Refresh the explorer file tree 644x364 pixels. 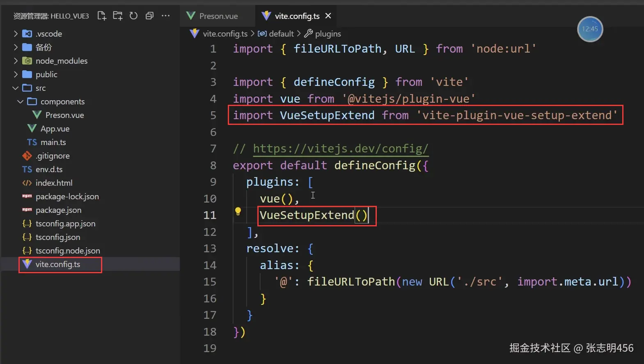(x=133, y=16)
